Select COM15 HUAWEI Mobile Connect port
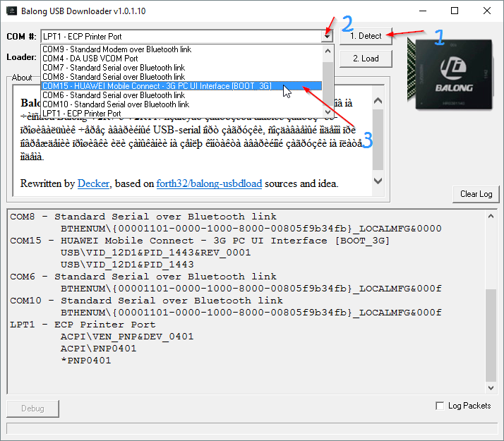504x441 pixels. click(181, 86)
